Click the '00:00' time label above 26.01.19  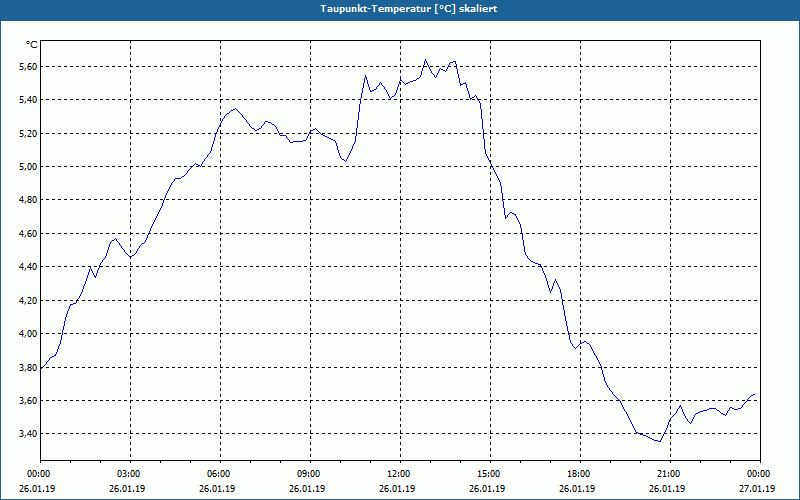(37, 474)
